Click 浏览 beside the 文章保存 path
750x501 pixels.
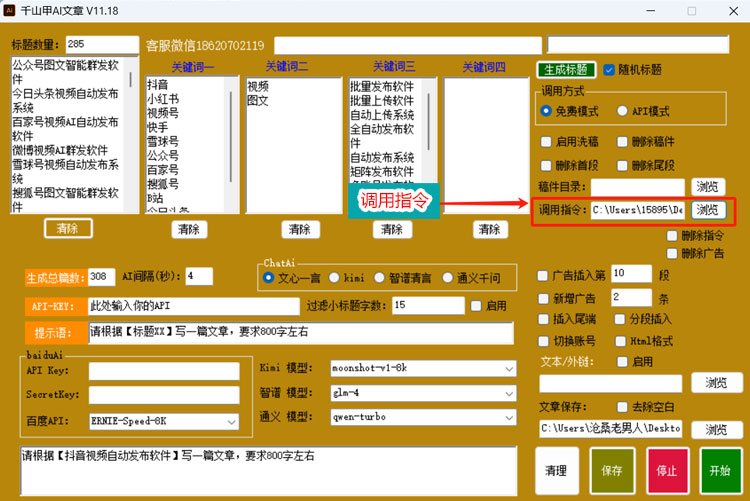(717, 430)
